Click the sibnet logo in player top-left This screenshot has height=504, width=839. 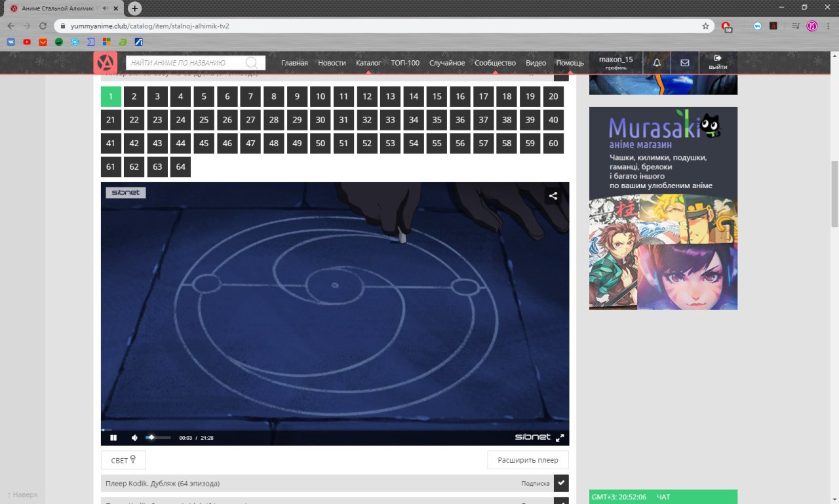[126, 193]
